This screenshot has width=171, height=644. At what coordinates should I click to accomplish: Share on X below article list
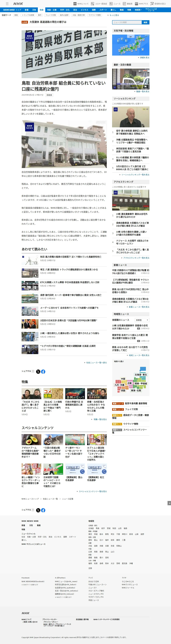point(38,372)
